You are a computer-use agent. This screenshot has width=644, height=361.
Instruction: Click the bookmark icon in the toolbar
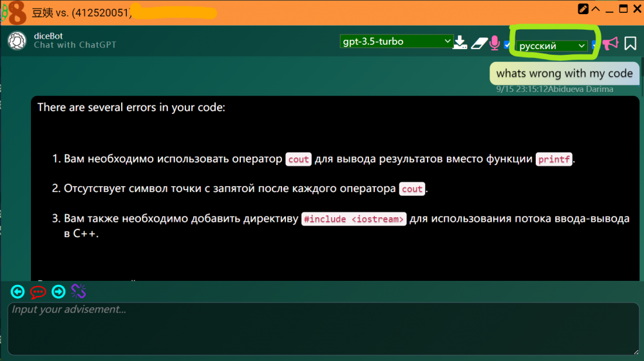[x=630, y=43]
